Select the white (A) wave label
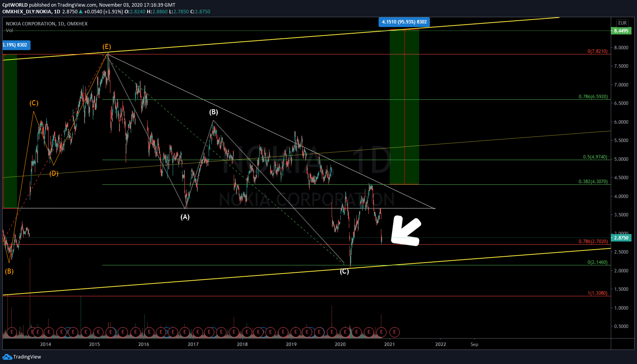Screen dimensions: 637x364 (185, 217)
